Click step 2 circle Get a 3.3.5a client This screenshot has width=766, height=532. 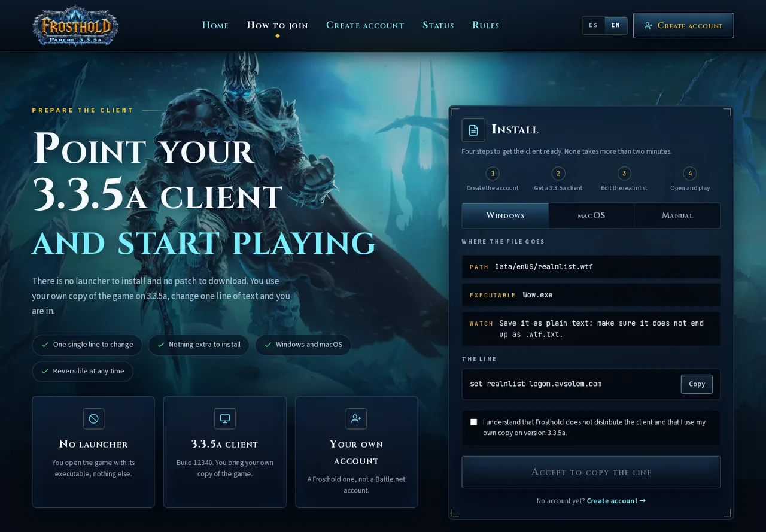coord(558,174)
